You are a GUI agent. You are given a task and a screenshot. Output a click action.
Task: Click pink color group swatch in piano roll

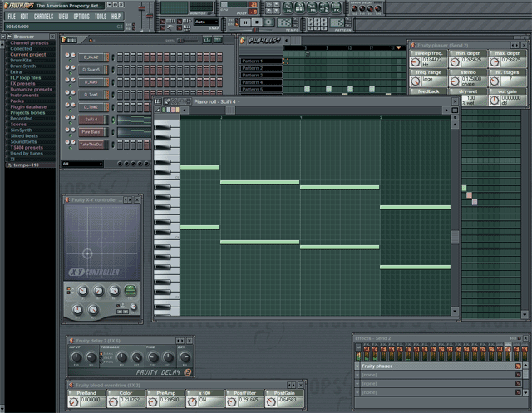coord(173,110)
